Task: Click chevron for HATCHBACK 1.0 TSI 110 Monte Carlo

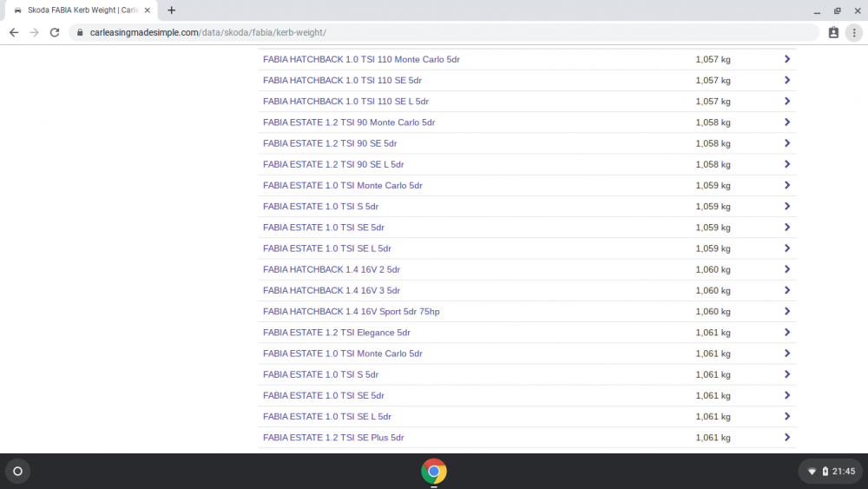Action: point(787,59)
